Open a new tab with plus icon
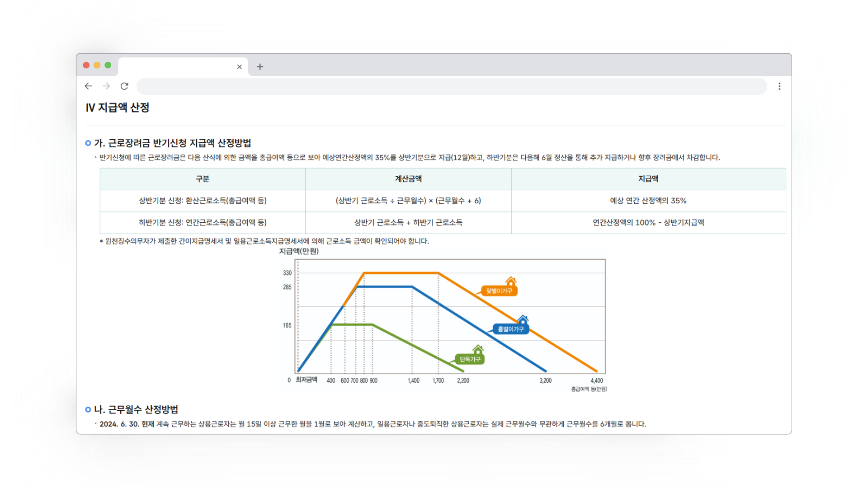The width and height of the screenshot is (868, 488). [260, 67]
